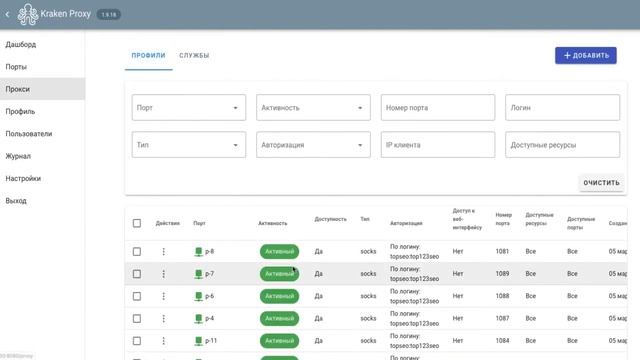
Task: Open actions menu for row p-4
Action: (164, 318)
